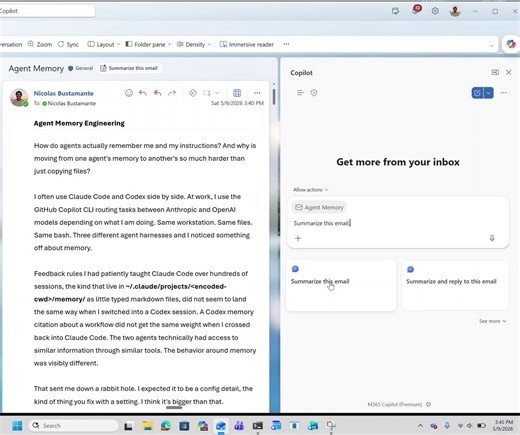Click the email reading pane scrollbar
Viewport: 520px width, 435px height.
point(274,97)
